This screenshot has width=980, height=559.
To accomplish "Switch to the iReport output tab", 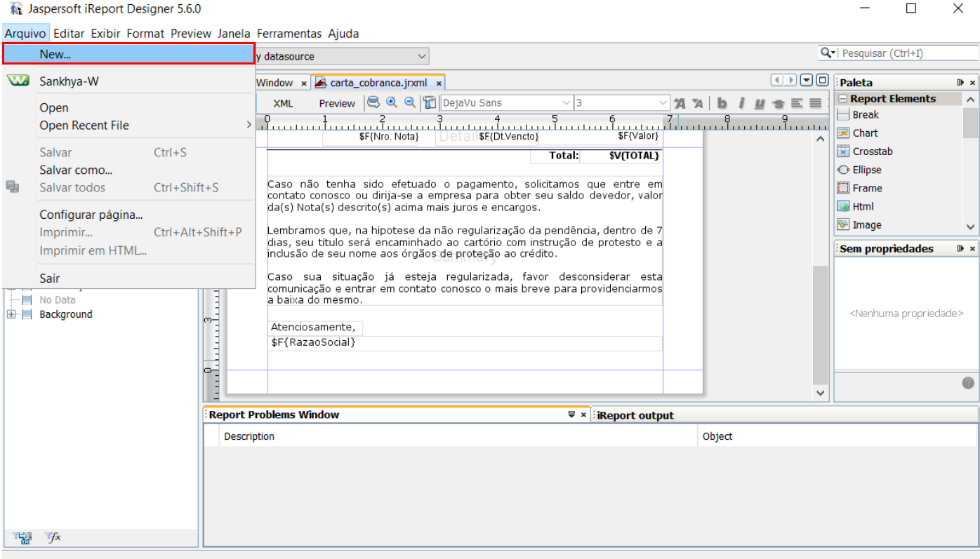I will [635, 415].
